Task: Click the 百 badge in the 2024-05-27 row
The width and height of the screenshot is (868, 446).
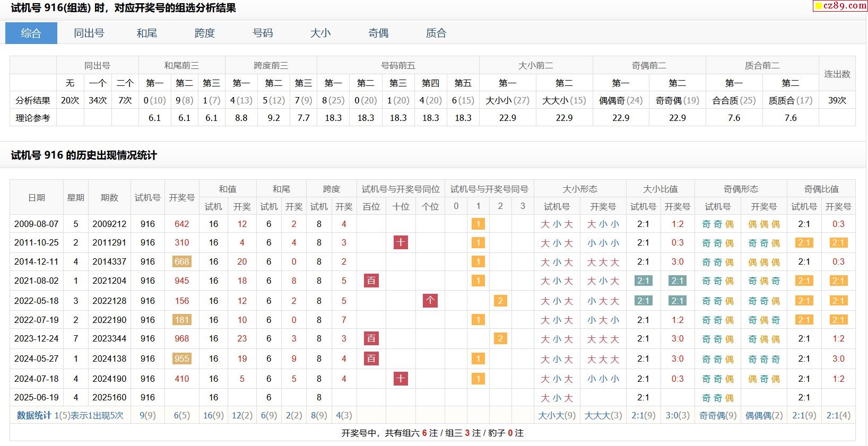Action: coord(371,358)
